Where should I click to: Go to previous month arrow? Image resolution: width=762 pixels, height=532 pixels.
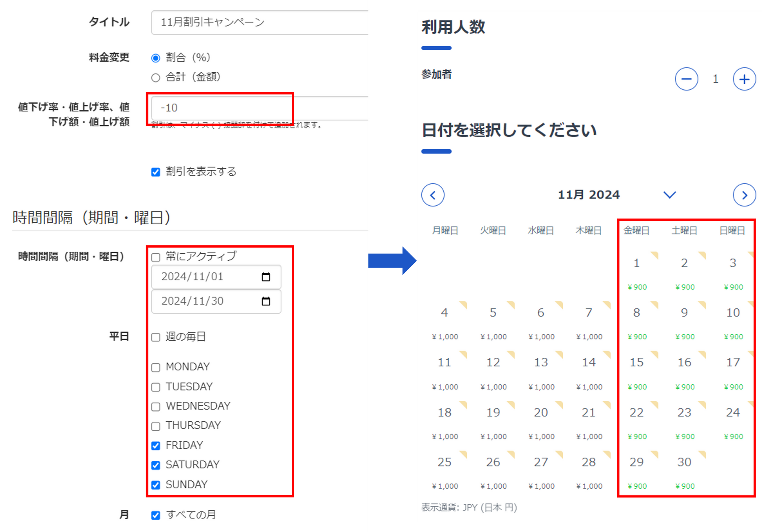pos(433,195)
